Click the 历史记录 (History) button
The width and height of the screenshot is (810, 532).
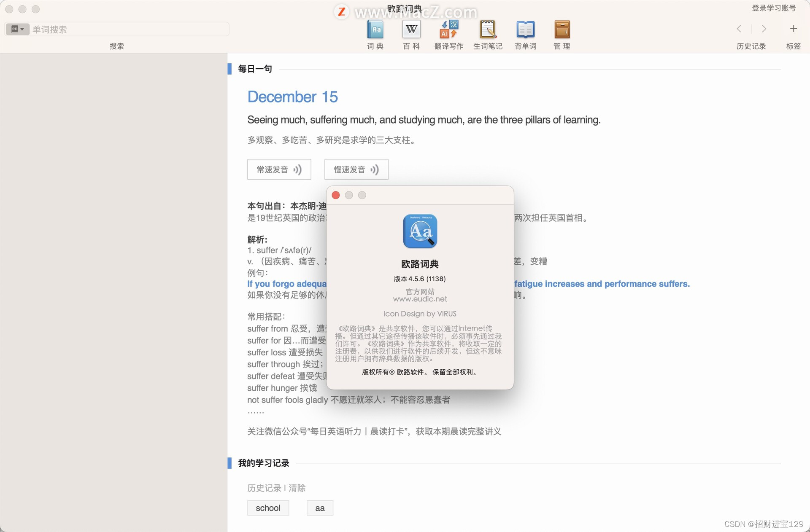(x=750, y=46)
